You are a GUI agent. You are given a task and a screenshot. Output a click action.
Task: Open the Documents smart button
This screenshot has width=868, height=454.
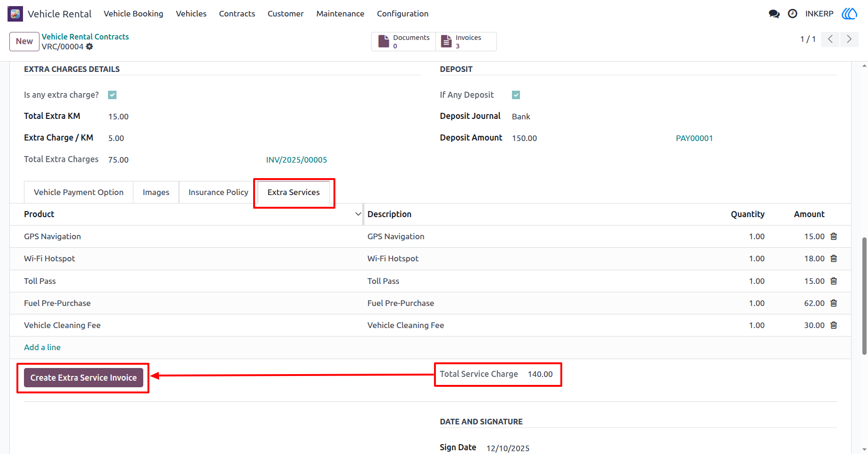click(x=404, y=41)
